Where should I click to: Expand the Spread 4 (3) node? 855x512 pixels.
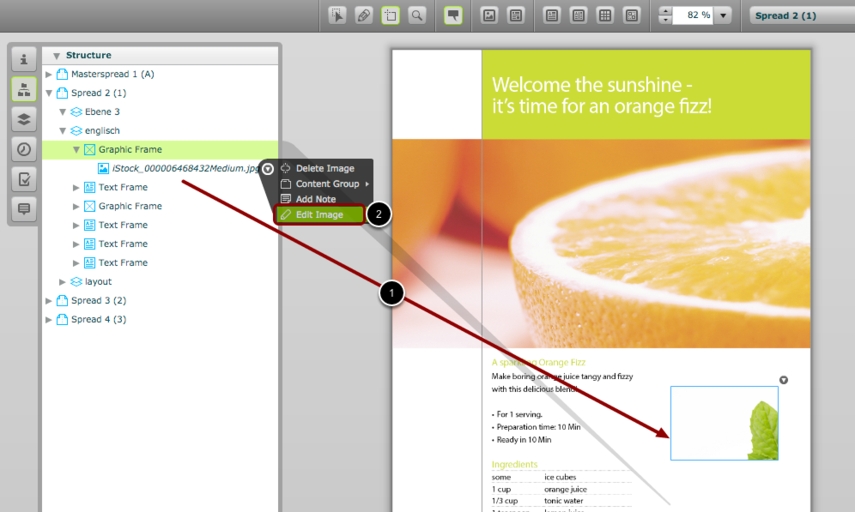[x=49, y=320]
